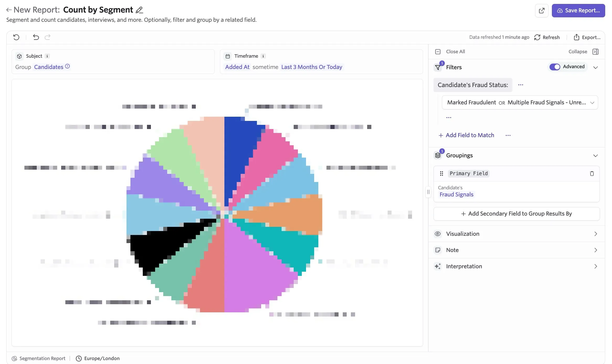The width and height of the screenshot is (612, 364).
Task: Edit report title with pencil icon
Action: click(139, 10)
